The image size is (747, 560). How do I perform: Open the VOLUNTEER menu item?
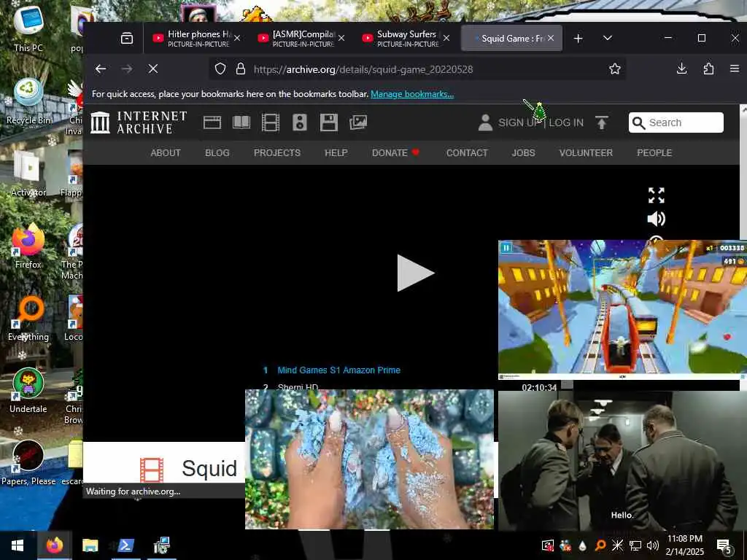[x=586, y=153]
